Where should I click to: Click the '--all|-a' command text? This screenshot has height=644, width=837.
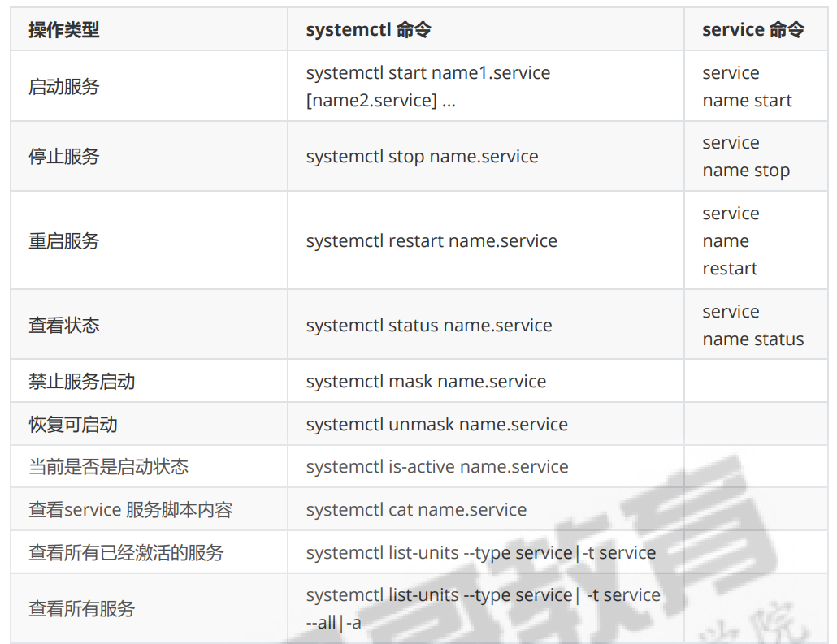(x=334, y=623)
